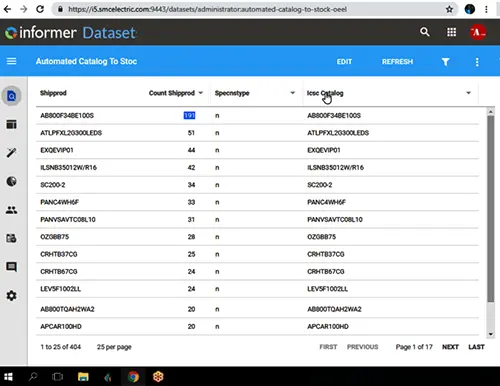Select the data search sidebar icon
This screenshot has height=386, width=500.
point(12,96)
